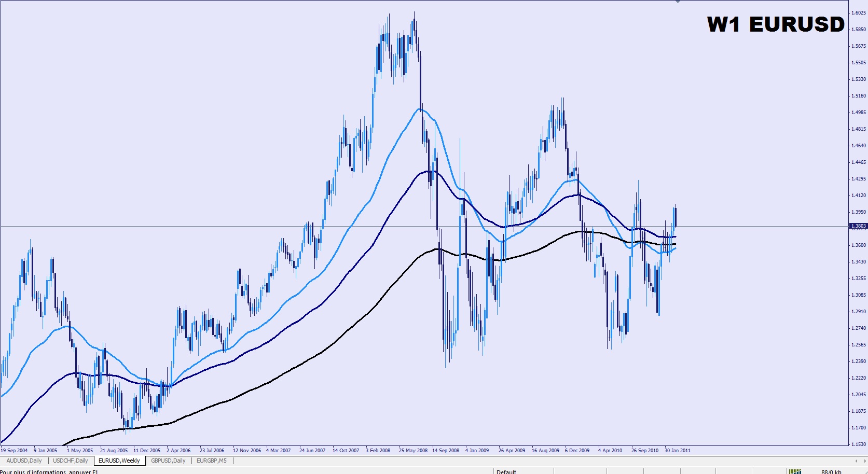Click the 1 May 2005 date label
The image size is (868, 474).
pyautogui.click(x=80, y=451)
